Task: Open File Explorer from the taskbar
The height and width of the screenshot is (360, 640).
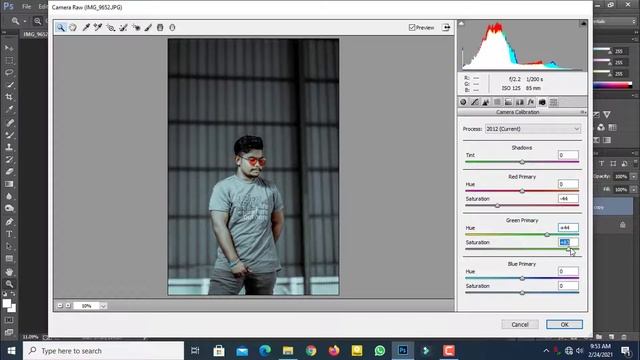Action: (288, 351)
